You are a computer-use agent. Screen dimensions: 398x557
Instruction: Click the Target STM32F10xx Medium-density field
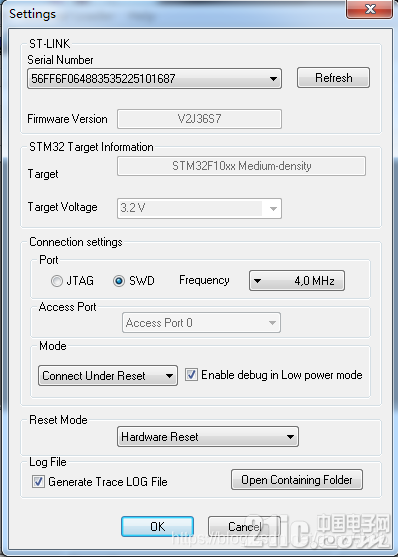click(x=241, y=166)
